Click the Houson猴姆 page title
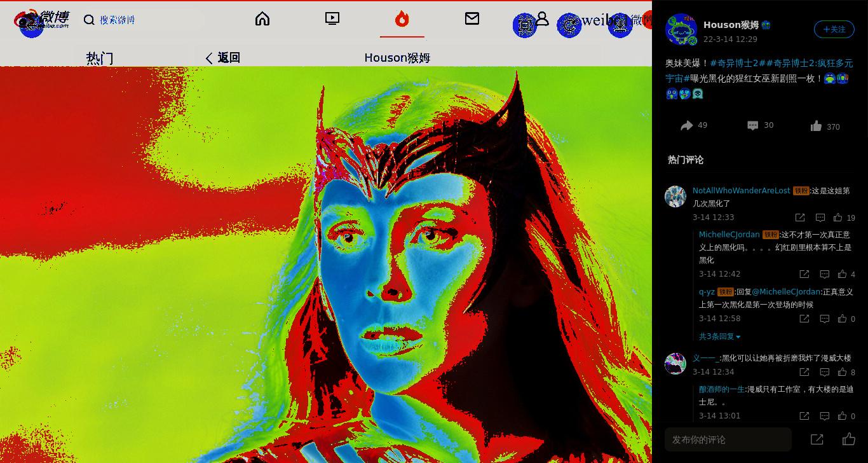The height and width of the screenshot is (463, 868). click(397, 58)
